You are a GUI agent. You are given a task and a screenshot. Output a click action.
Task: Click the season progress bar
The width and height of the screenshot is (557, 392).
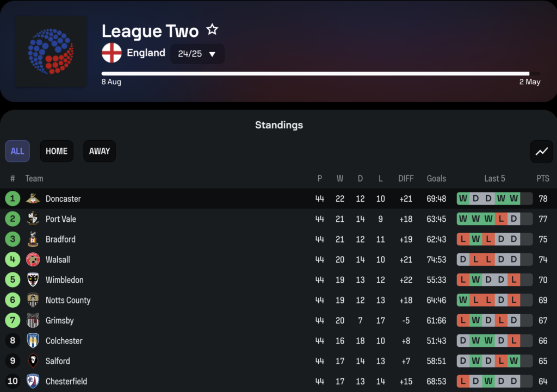[x=321, y=73]
